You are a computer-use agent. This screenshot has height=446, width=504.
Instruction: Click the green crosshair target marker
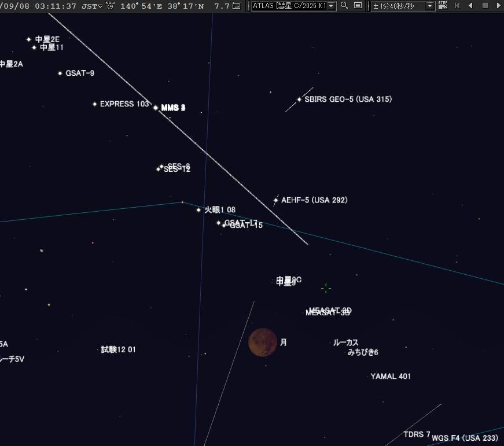[x=326, y=288]
